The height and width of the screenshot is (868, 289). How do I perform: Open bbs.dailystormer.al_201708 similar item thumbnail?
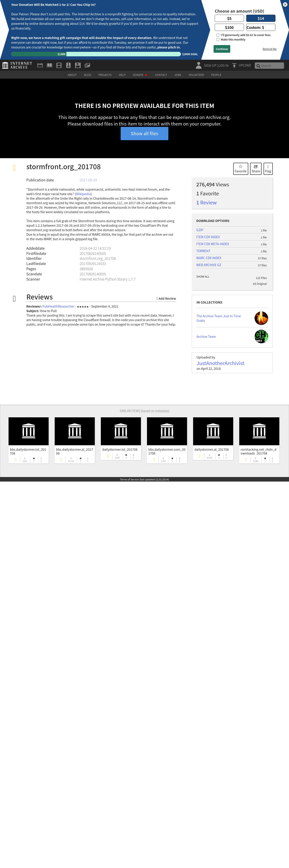tap(75, 431)
